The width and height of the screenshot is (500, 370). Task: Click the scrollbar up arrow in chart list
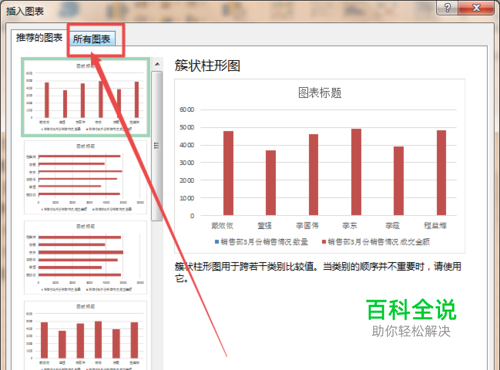pyautogui.click(x=157, y=64)
